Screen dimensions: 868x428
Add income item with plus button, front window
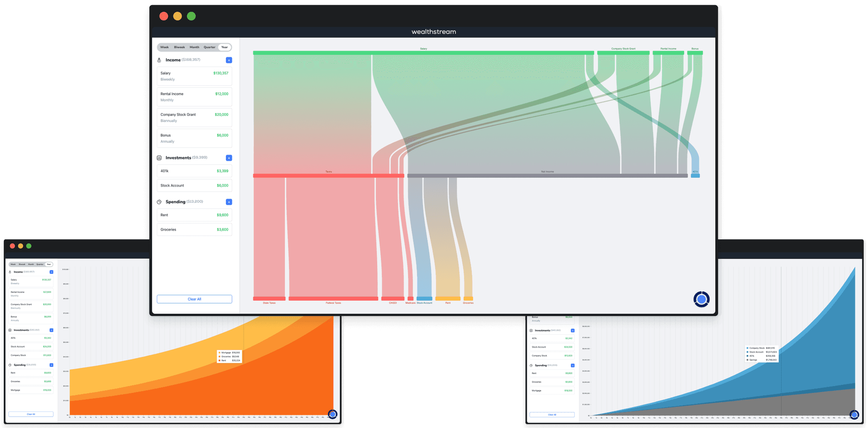coord(229,60)
